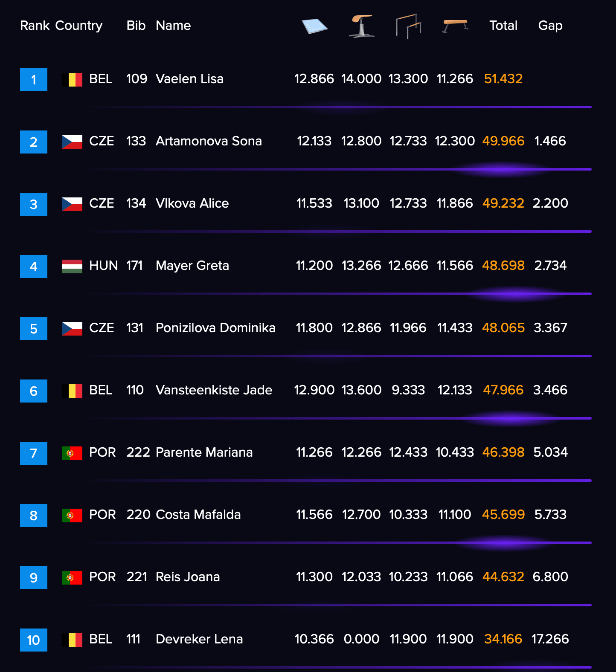
Task: Sort by the Total column header
Action: (x=503, y=26)
